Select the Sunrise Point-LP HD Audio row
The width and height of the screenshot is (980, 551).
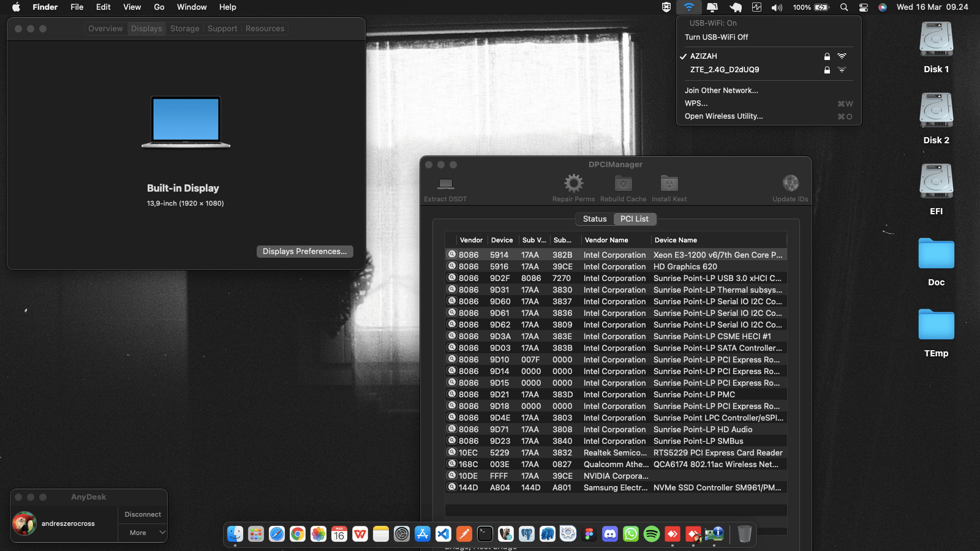[616, 429]
